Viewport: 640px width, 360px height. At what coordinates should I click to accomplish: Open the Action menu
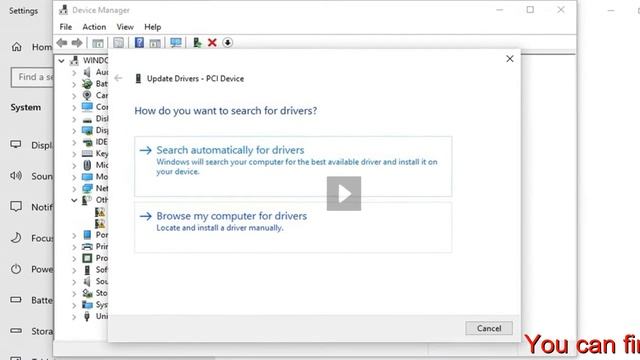(94, 27)
